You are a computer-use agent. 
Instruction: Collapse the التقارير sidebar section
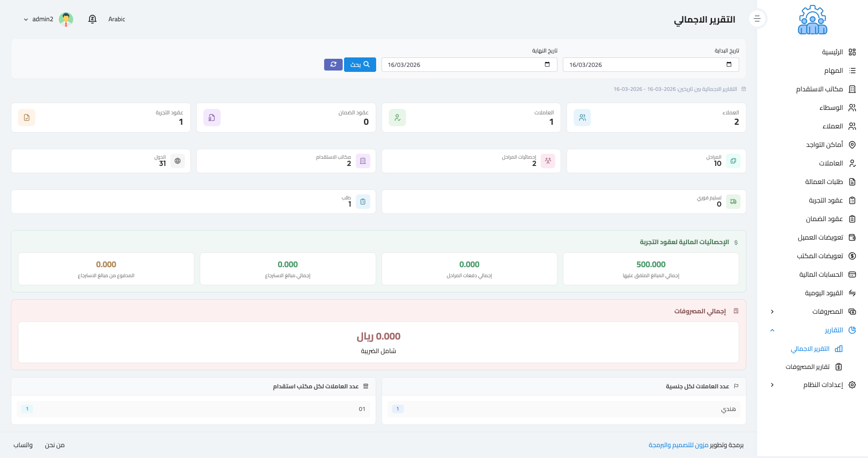(x=772, y=330)
